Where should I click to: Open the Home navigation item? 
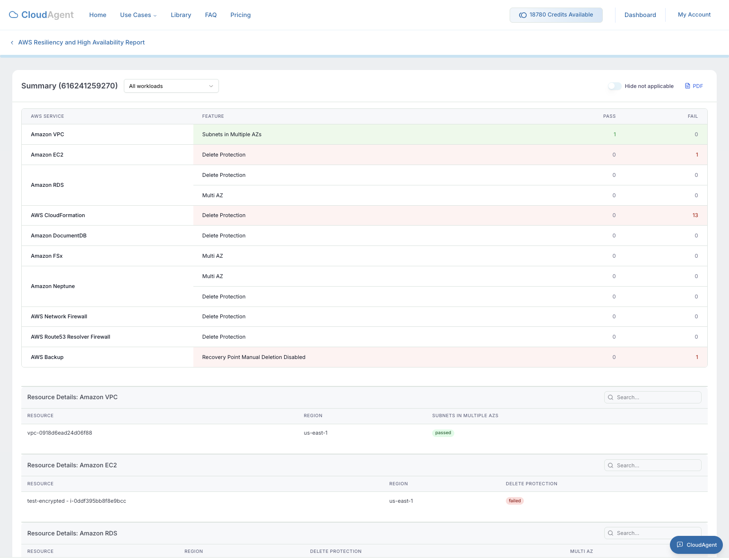pos(98,15)
